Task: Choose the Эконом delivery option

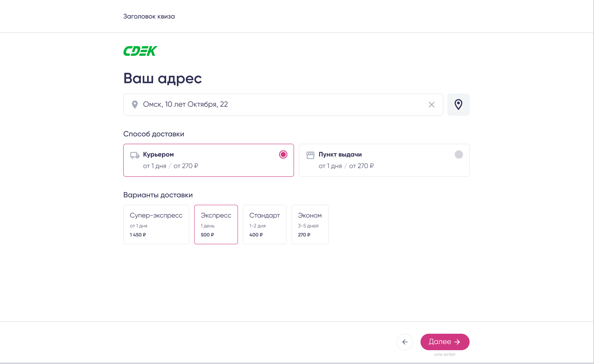Action: 310,224
